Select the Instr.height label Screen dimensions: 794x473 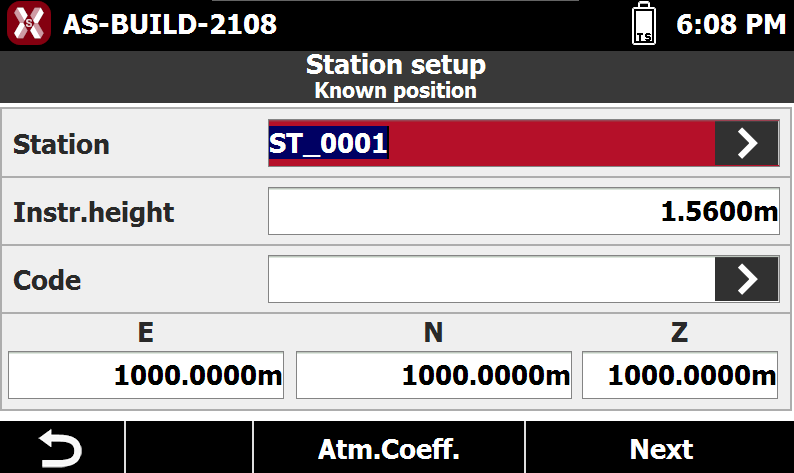(x=94, y=212)
